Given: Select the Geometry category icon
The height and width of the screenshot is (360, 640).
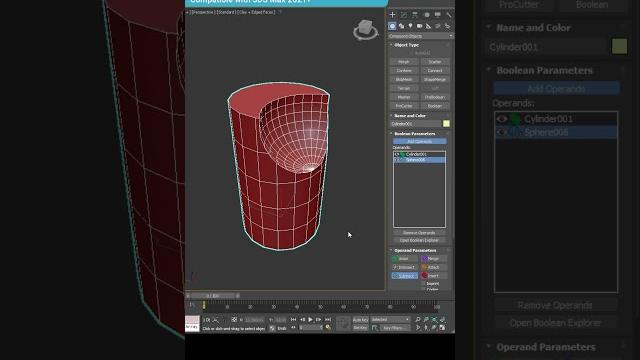Looking at the screenshot, I should [392, 26].
